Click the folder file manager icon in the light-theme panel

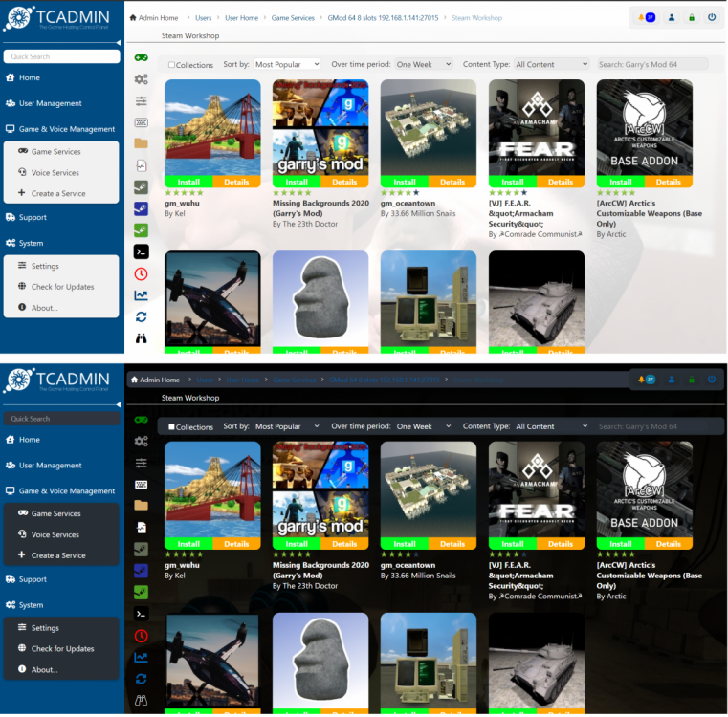[141, 143]
